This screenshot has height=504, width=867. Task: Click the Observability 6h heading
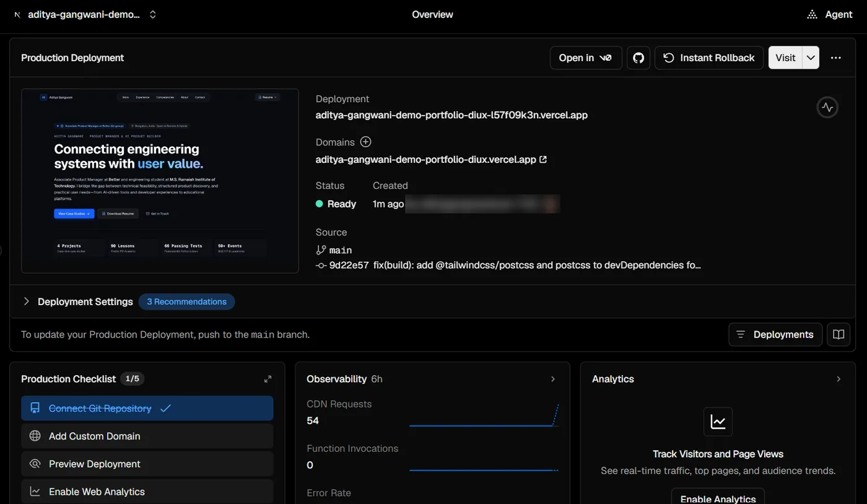pos(344,379)
